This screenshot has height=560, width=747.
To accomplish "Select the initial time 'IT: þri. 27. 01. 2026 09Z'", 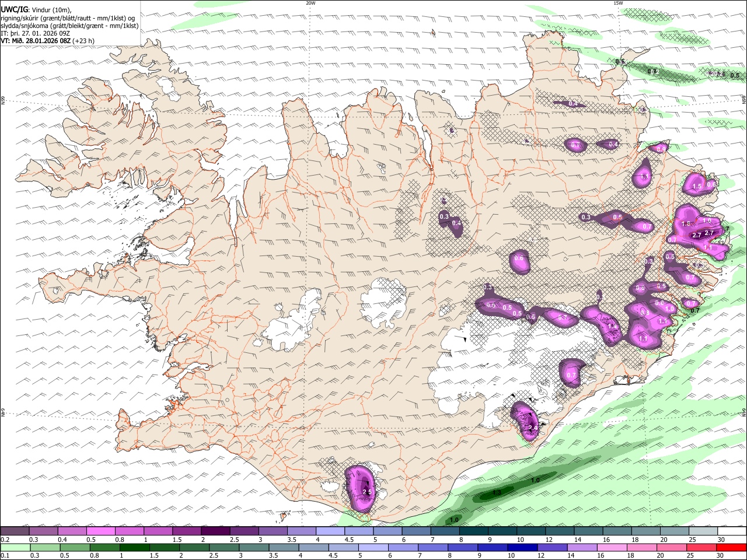I will (x=36, y=33).
